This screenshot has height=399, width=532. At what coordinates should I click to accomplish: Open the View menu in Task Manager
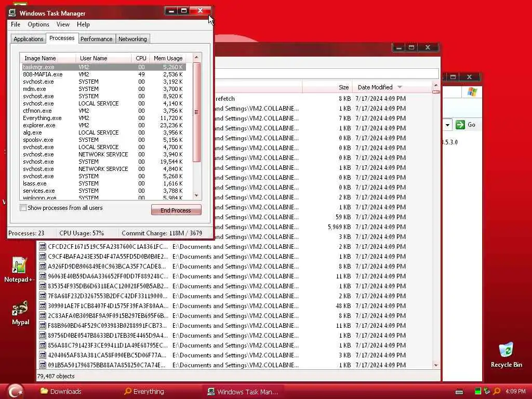coord(63,24)
